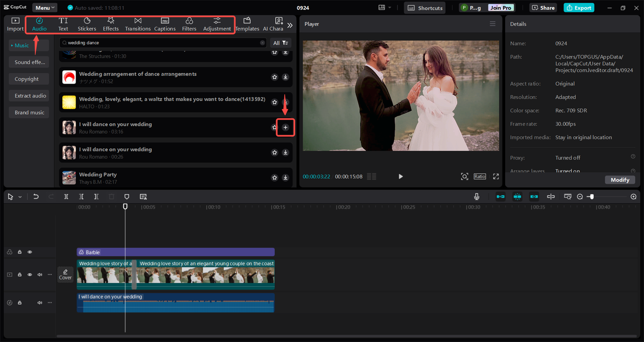Open the Player panel menu

tap(493, 24)
